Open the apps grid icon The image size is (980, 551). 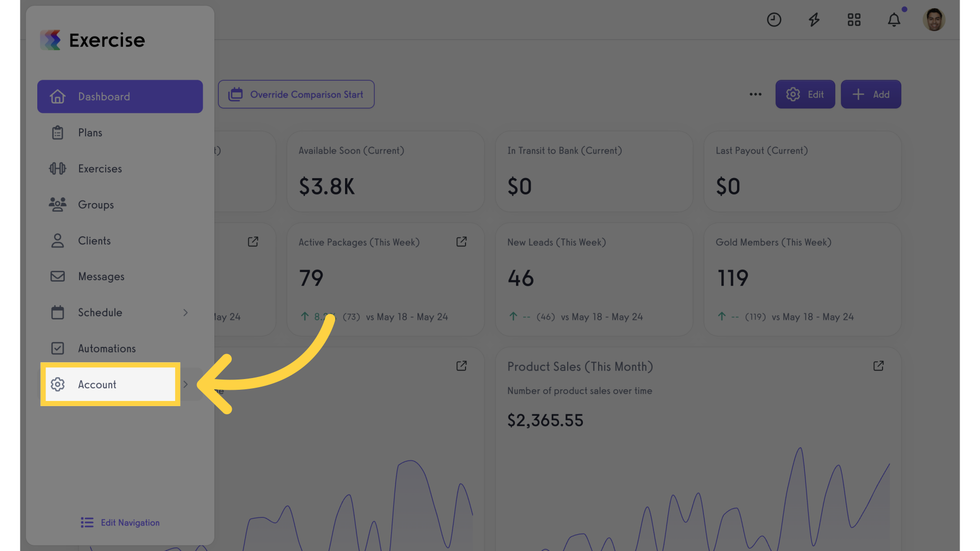tap(854, 20)
